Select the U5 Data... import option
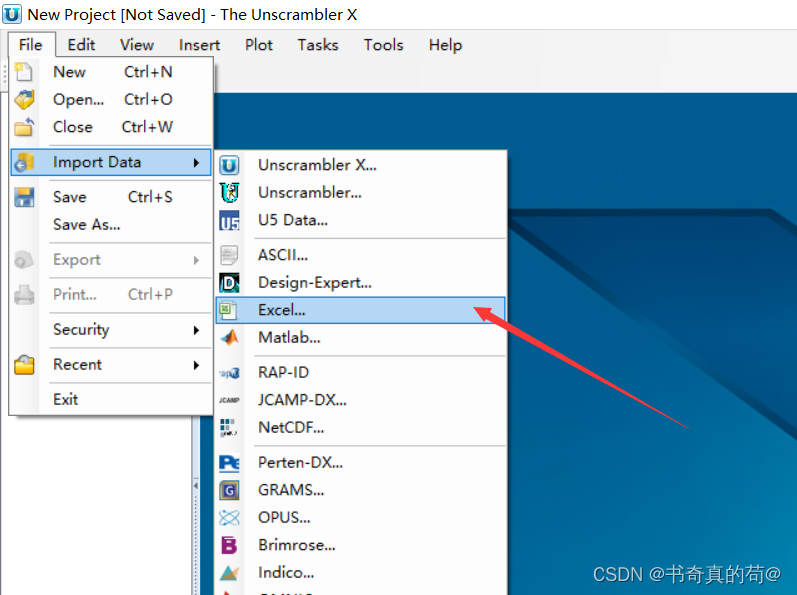This screenshot has height=595, width=797. tap(360, 221)
